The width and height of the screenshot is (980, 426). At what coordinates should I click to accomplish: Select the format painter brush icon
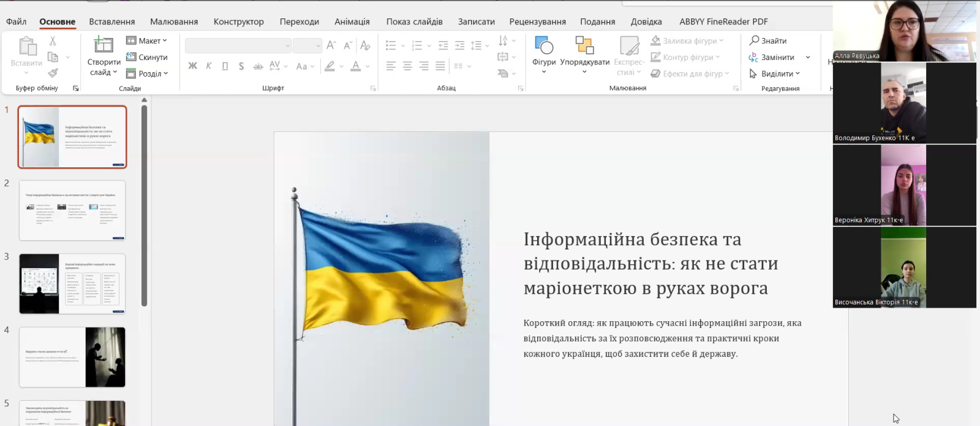53,73
